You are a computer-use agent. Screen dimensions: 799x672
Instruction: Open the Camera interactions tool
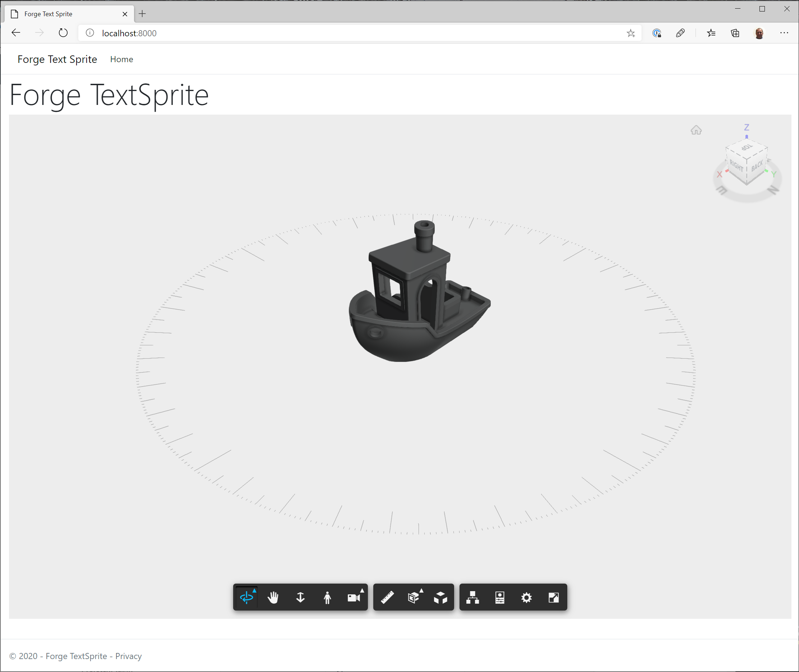pos(354,597)
